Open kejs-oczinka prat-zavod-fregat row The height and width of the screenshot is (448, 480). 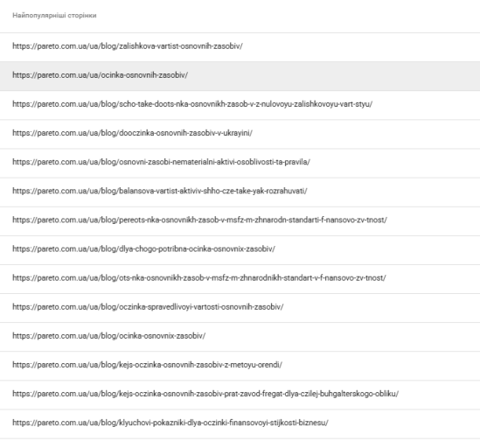pos(240,395)
